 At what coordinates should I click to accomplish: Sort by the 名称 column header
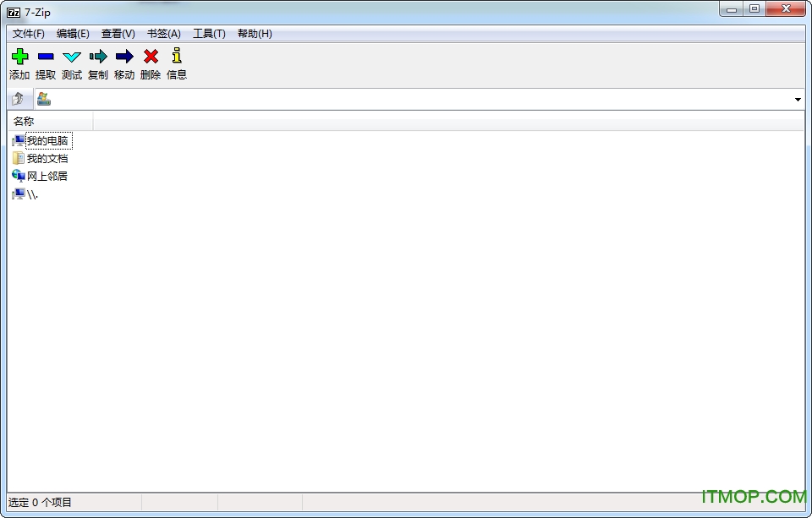point(51,122)
